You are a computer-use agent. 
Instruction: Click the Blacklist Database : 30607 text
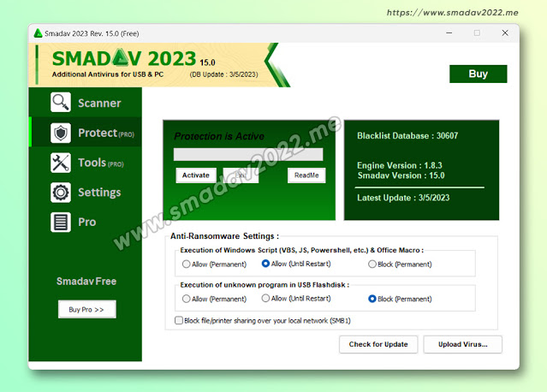coord(407,136)
